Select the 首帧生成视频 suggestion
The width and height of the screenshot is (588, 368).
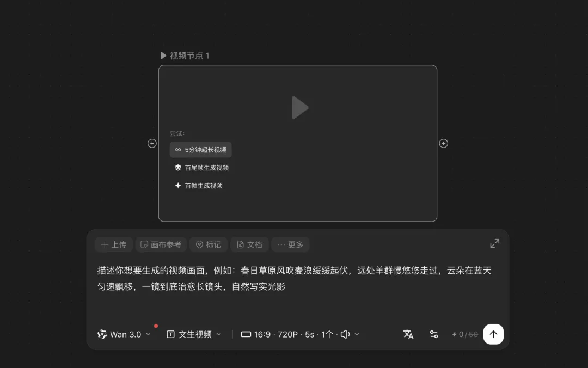click(x=198, y=186)
